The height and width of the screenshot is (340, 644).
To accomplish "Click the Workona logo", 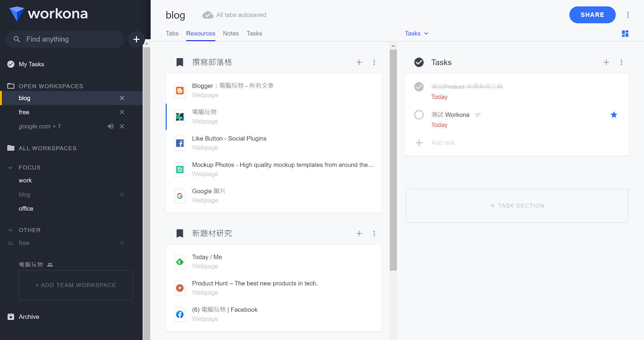I will pos(48,14).
